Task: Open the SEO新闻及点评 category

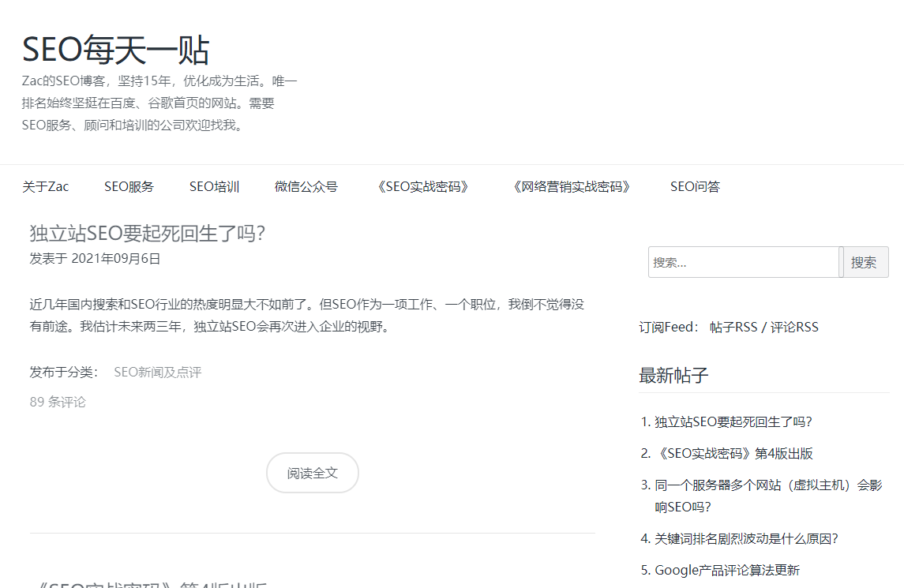Action: coord(158,372)
